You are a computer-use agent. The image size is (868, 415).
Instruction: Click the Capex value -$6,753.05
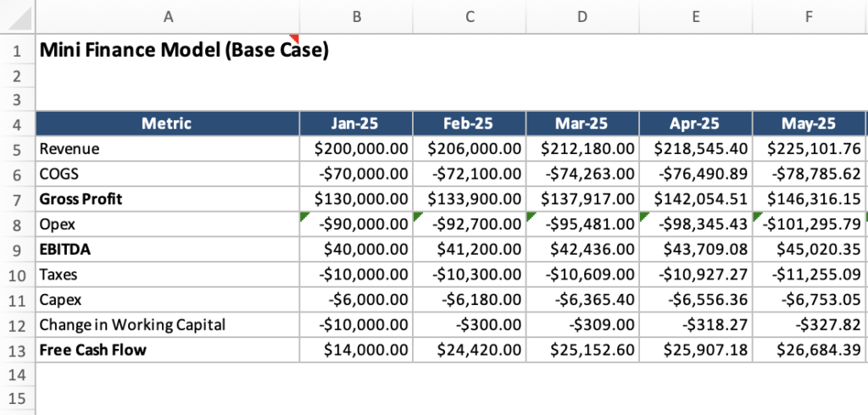coord(809,300)
